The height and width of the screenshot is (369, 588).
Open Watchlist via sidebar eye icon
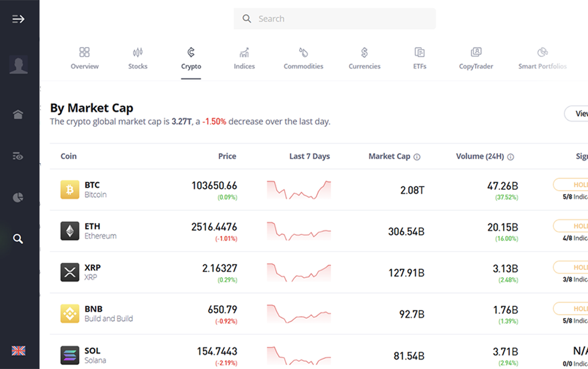18,156
